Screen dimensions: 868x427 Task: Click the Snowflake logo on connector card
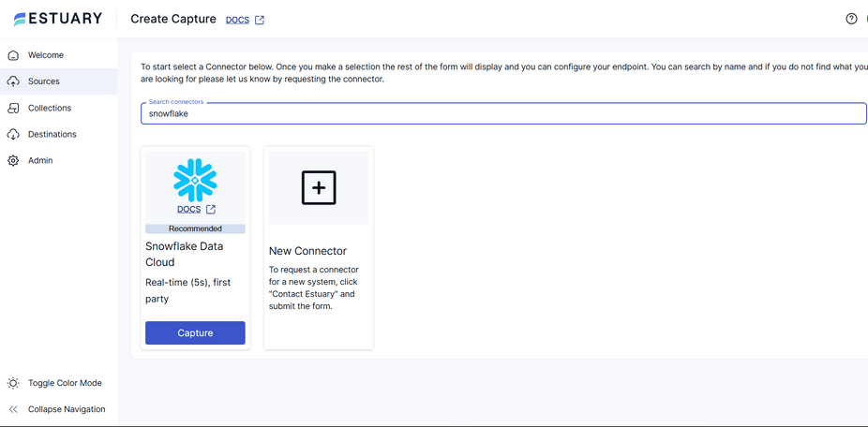coord(195,180)
